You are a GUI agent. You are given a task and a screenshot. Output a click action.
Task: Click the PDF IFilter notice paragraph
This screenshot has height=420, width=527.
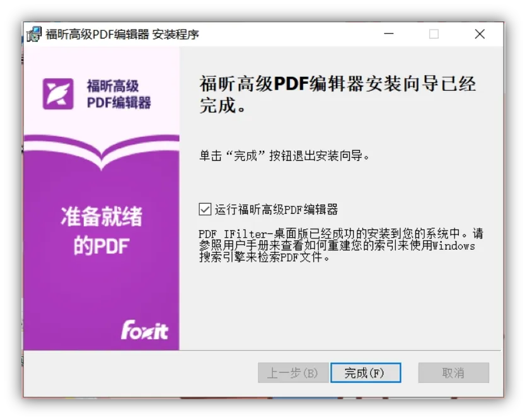[341, 245]
